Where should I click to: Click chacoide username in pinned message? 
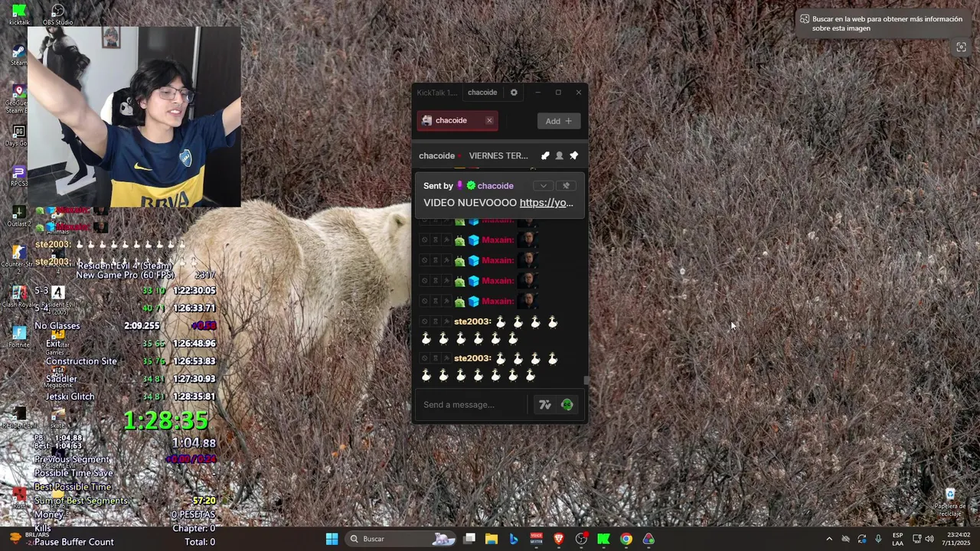[x=495, y=186]
